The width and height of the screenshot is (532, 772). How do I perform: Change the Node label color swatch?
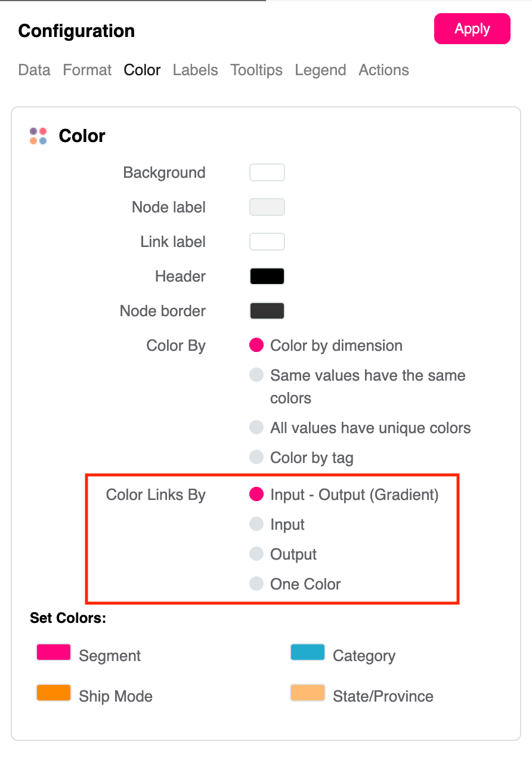click(x=267, y=207)
